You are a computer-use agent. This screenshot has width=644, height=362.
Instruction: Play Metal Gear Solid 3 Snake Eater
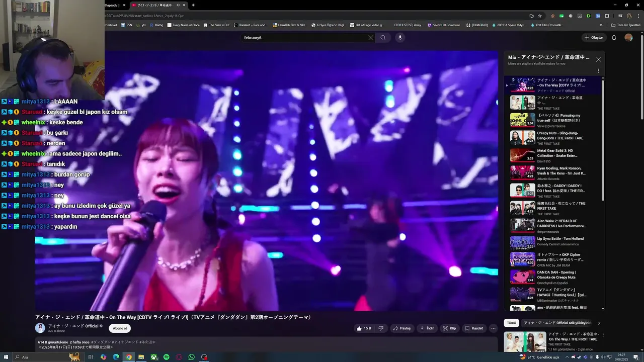point(548,155)
